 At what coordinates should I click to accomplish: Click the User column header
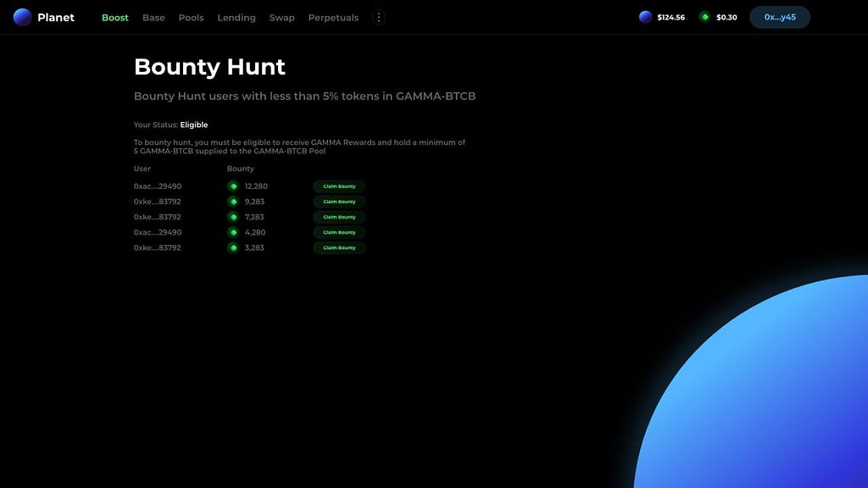(x=142, y=169)
